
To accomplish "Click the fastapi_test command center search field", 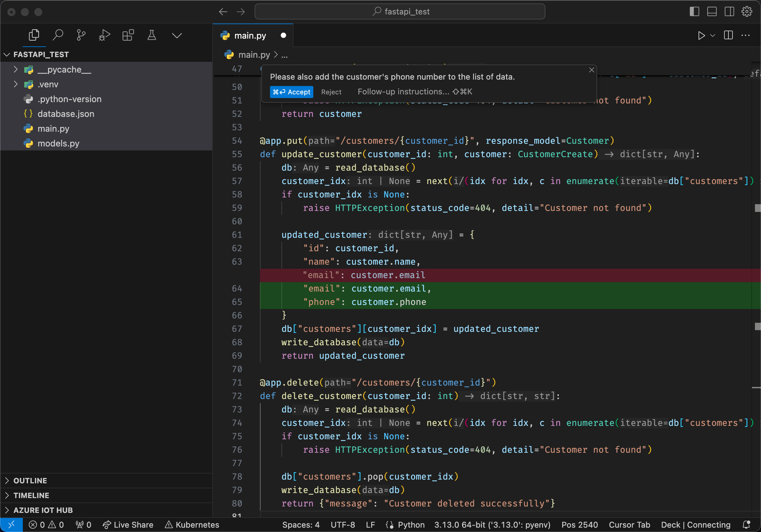I will pyautogui.click(x=400, y=11).
